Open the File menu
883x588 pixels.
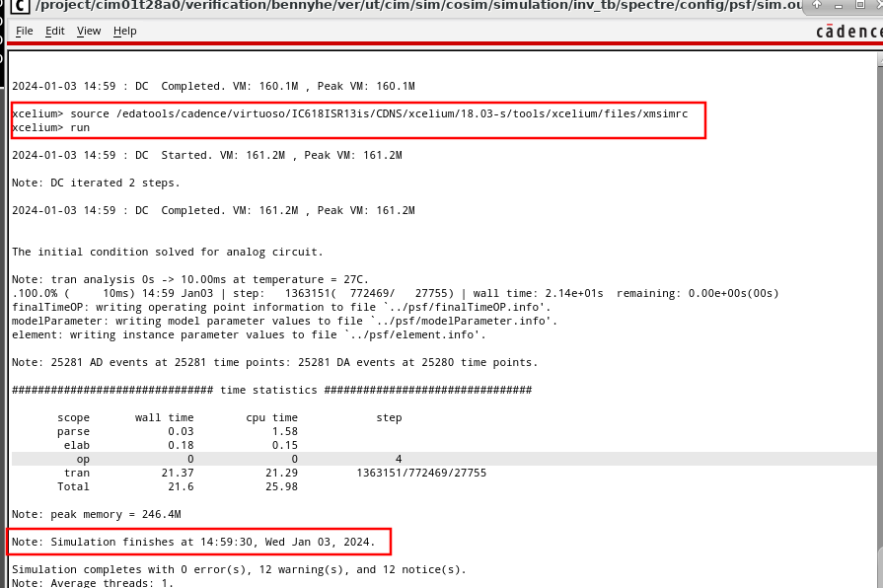point(25,31)
